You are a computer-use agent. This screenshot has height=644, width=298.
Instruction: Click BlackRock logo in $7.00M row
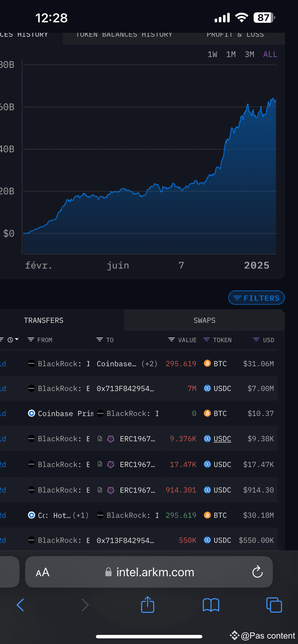click(32, 388)
